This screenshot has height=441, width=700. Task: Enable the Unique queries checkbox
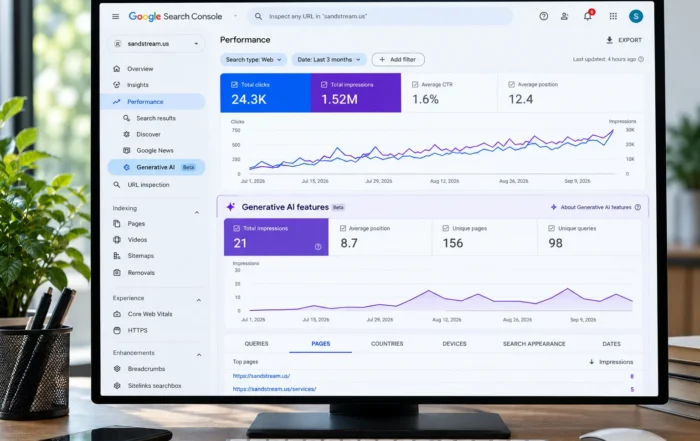click(x=551, y=229)
